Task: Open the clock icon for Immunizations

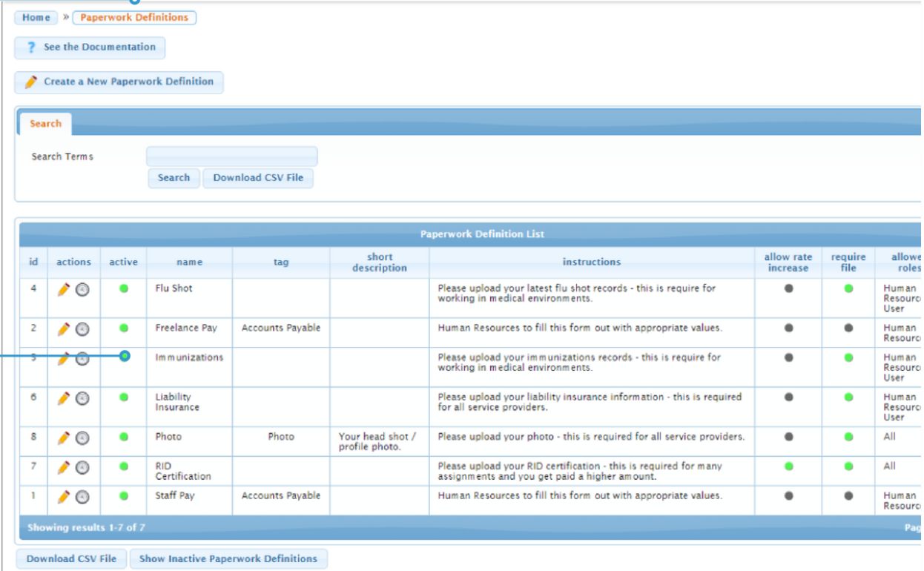Action: (x=82, y=358)
